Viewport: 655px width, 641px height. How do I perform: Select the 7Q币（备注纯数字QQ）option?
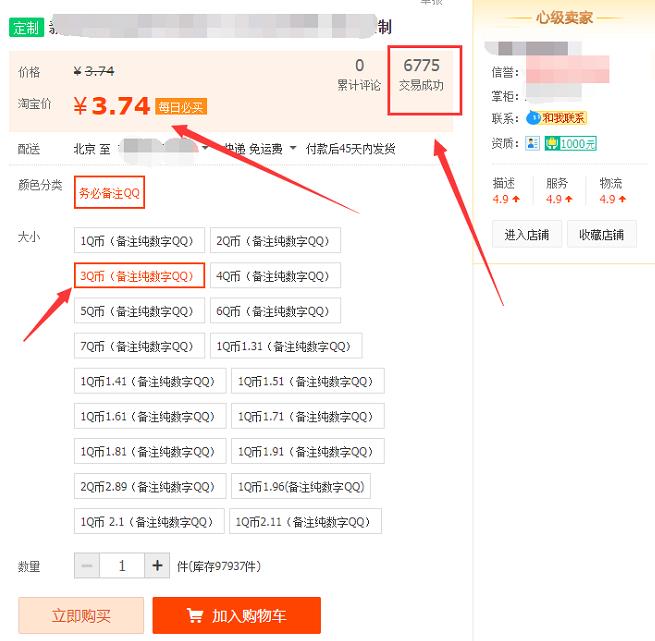(140, 346)
